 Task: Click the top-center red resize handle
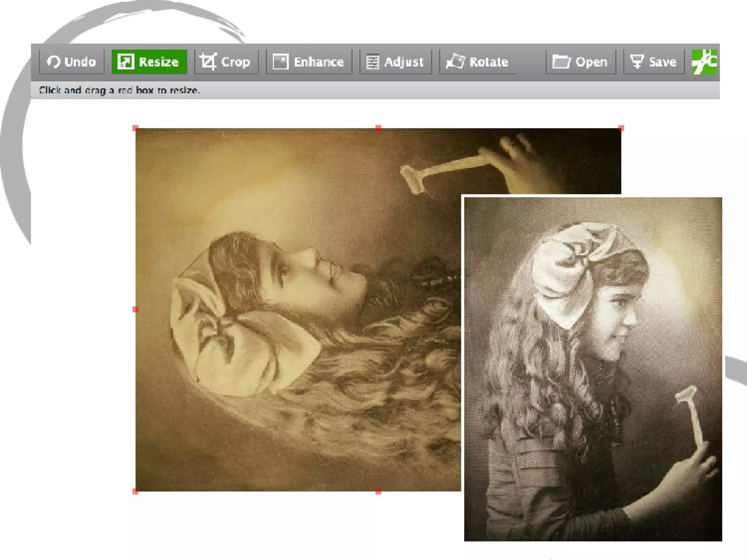click(378, 128)
